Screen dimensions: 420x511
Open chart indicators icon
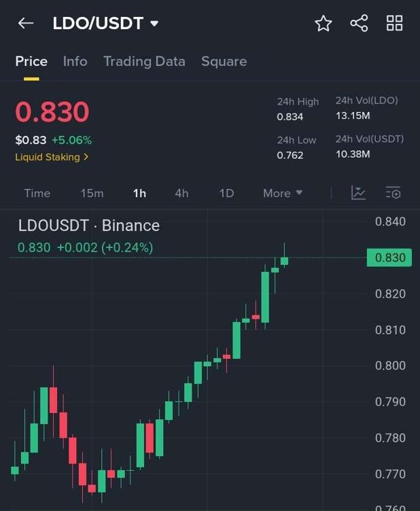(x=358, y=193)
